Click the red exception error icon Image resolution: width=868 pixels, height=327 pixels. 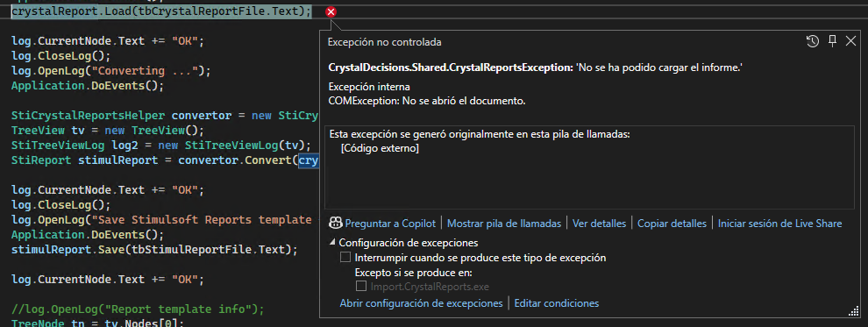[331, 11]
